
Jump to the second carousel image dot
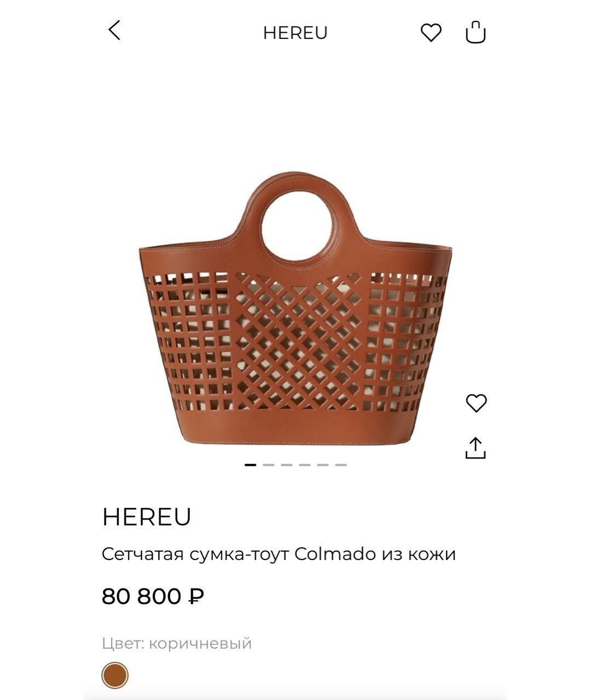[268, 465]
